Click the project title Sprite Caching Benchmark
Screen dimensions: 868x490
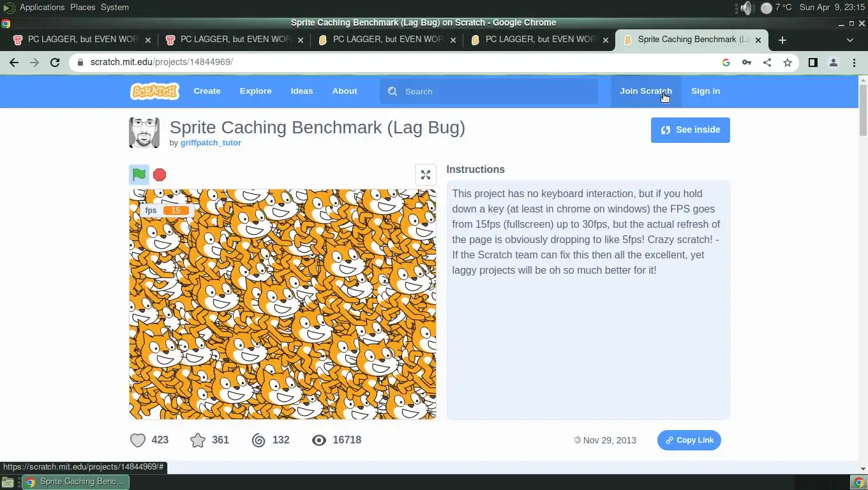click(x=317, y=128)
